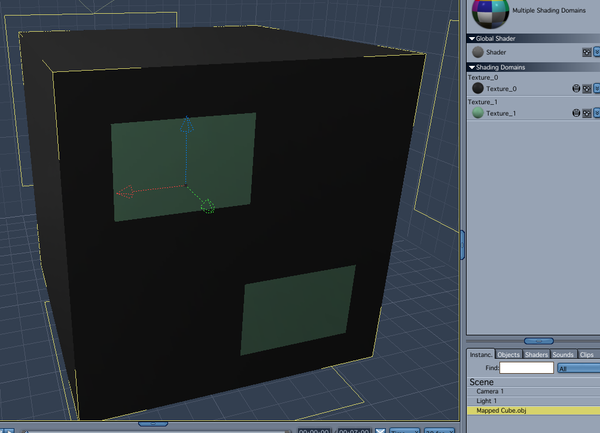This screenshot has width=600, height=433.
Task: Select Camera 1 in the Scene list
Action: (533, 391)
